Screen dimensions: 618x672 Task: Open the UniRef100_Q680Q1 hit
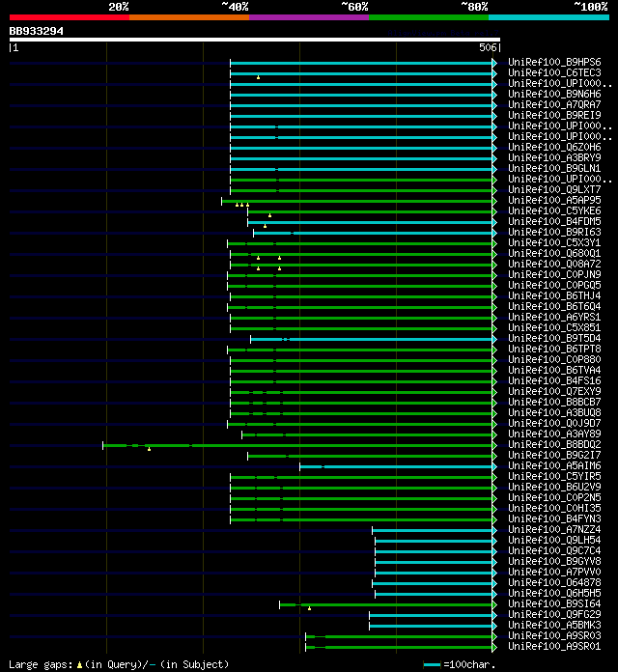[554, 253]
